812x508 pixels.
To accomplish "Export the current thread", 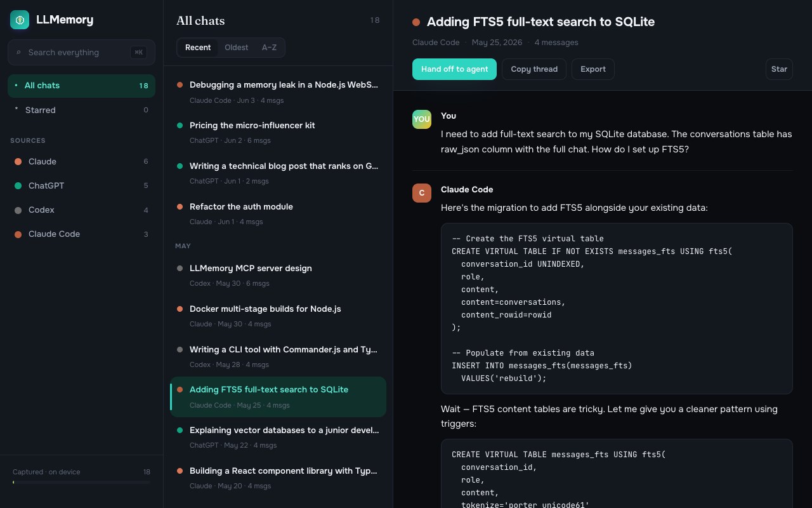I will (593, 69).
